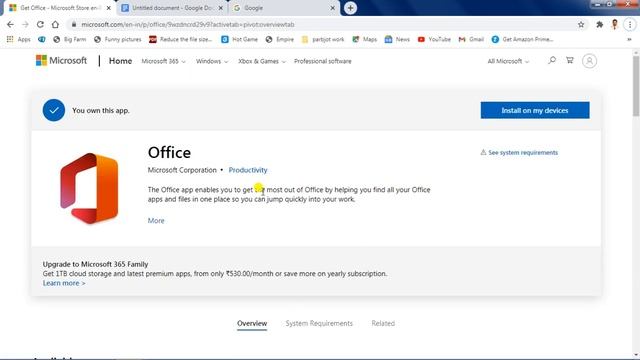Screen dimensions: 640x360
Task: Open the Gmail bookmark
Action: pos(471,39)
